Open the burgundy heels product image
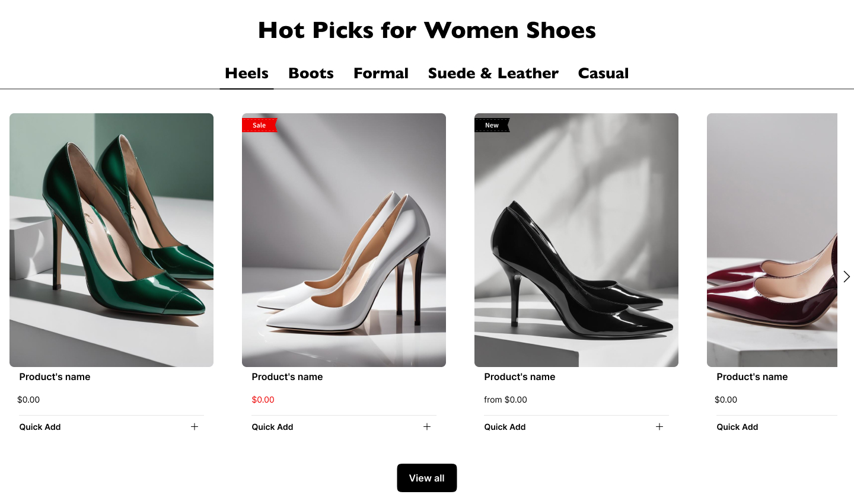The width and height of the screenshot is (854, 504). click(772, 240)
